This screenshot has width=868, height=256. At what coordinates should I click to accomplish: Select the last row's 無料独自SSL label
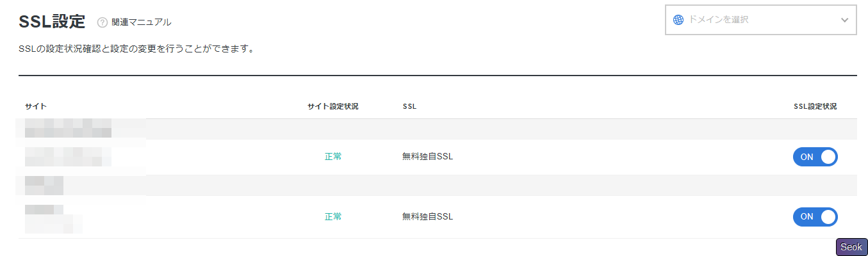(427, 217)
